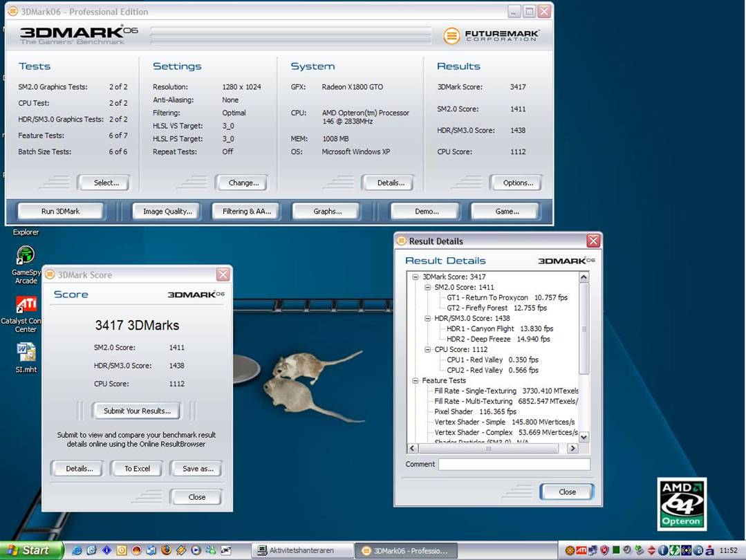Select GT1 - Return To Proxycon row
Image resolution: width=746 pixels, height=560 pixels.
(x=507, y=298)
